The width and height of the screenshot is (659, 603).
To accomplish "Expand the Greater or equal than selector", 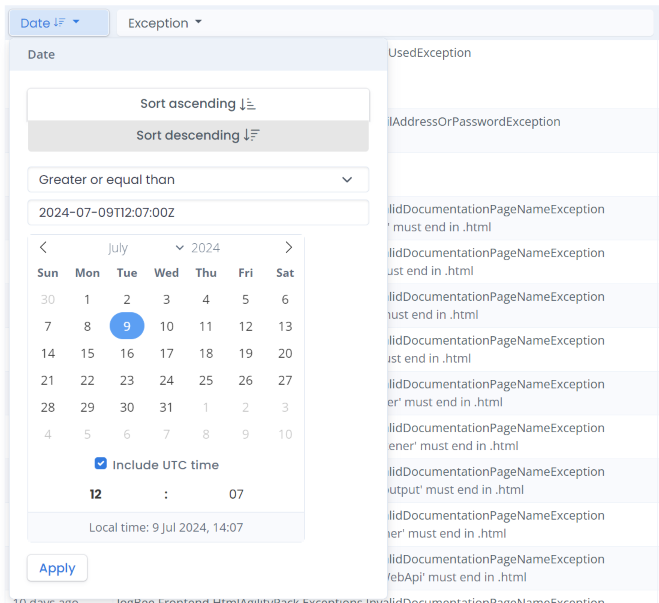I will tap(197, 180).
